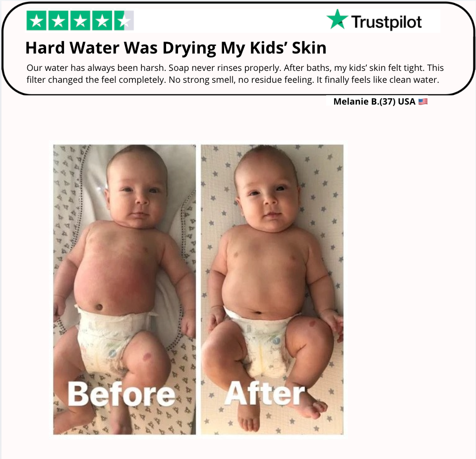Image resolution: width=476 pixels, height=459 pixels.
Task: Click the Trustpilot wordmark
Action: tap(386, 22)
